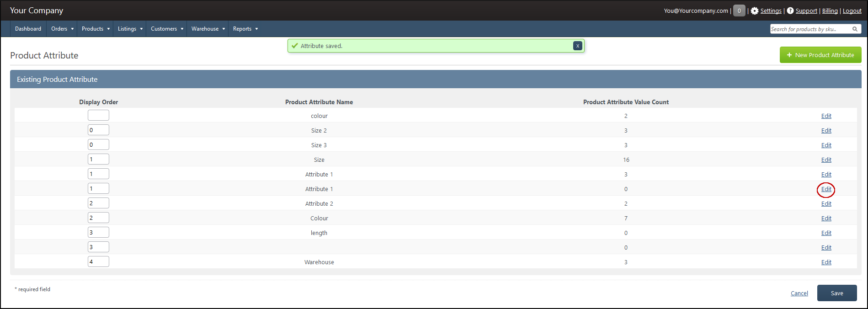This screenshot has height=309, width=868.
Task: Click the Display Order field for Size 2
Action: point(98,130)
